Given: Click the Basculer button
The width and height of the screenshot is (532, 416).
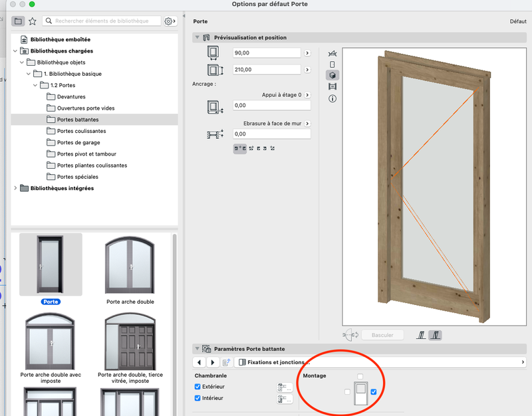Looking at the screenshot, I should click(x=383, y=335).
